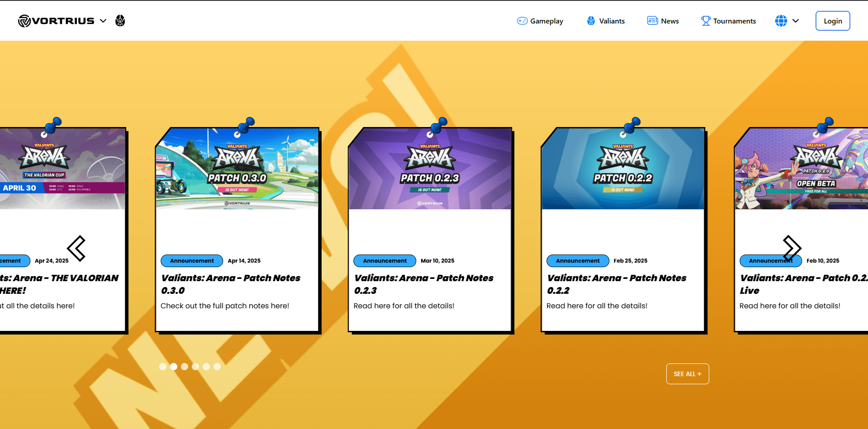Open the Open Beta Patch 0.2.0 banner
The image size is (868, 429).
pos(802,169)
